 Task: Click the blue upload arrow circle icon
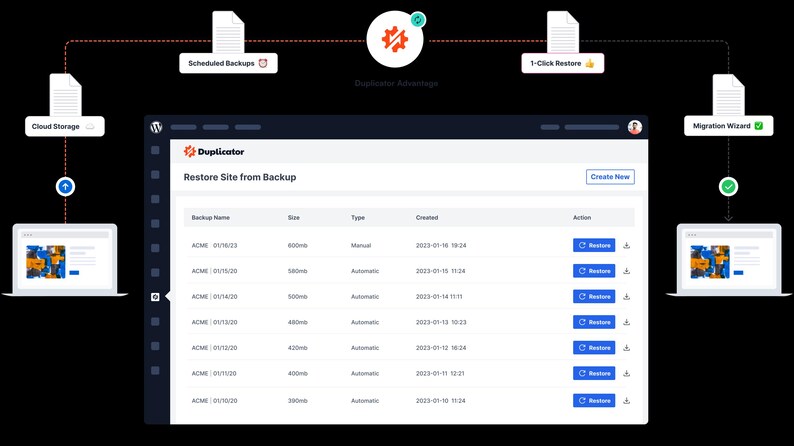65,187
